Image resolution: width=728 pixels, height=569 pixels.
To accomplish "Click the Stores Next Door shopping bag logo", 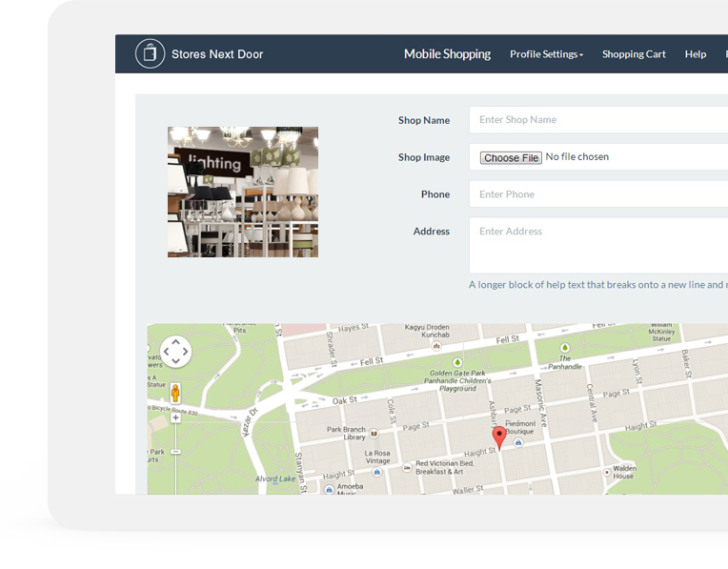I will point(150,54).
